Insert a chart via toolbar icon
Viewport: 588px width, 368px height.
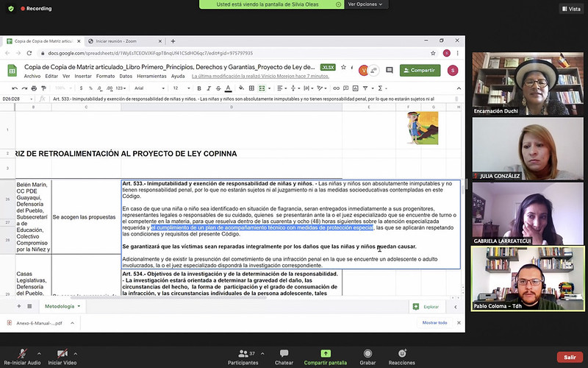(x=355, y=88)
